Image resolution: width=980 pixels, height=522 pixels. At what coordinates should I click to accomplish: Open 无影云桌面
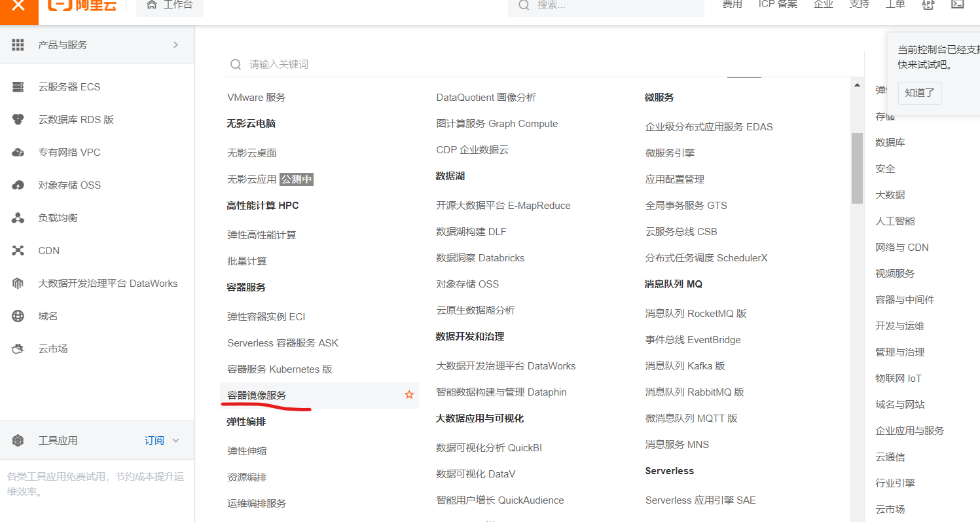click(252, 153)
